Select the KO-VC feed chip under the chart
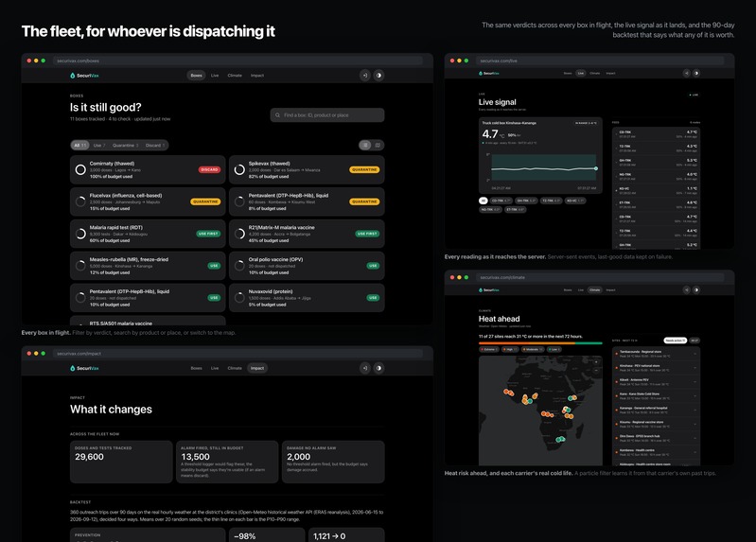 [574, 201]
